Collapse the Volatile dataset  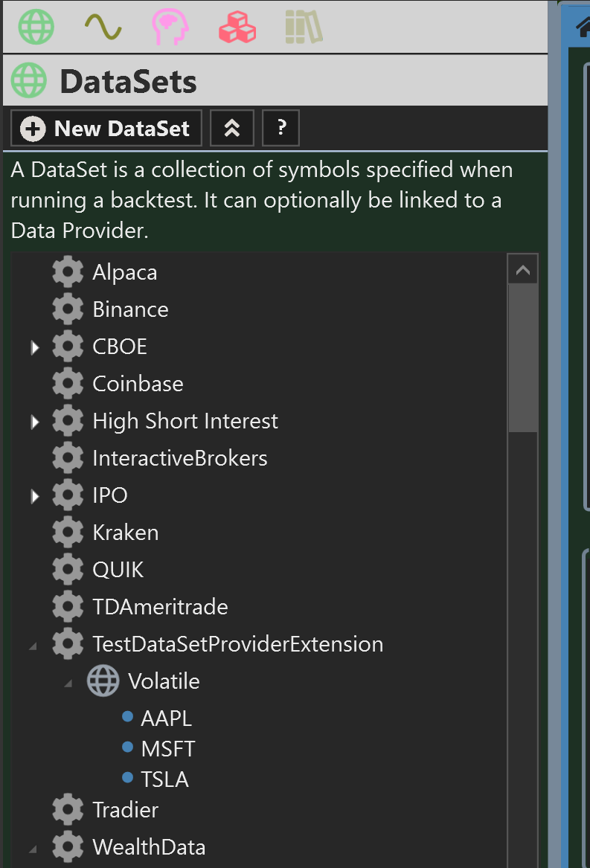click(x=68, y=681)
